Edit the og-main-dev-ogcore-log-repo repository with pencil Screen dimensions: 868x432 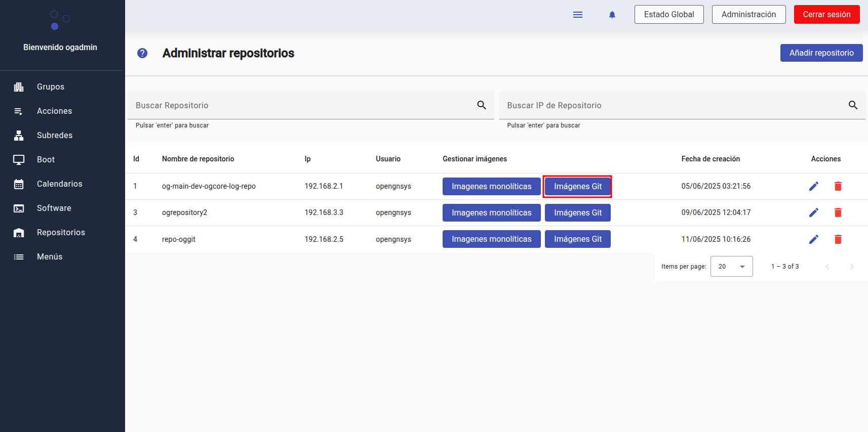[813, 186]
